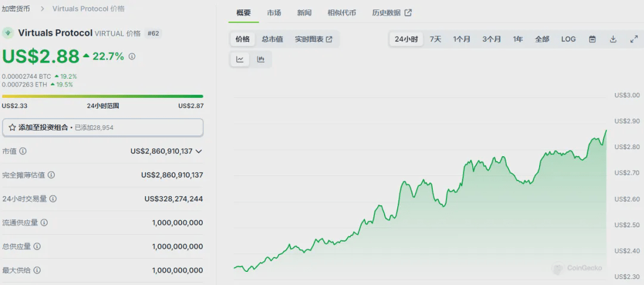
Task: Click Virtuals Protocol 价格 breadcrumb
Action: [88, 8]
